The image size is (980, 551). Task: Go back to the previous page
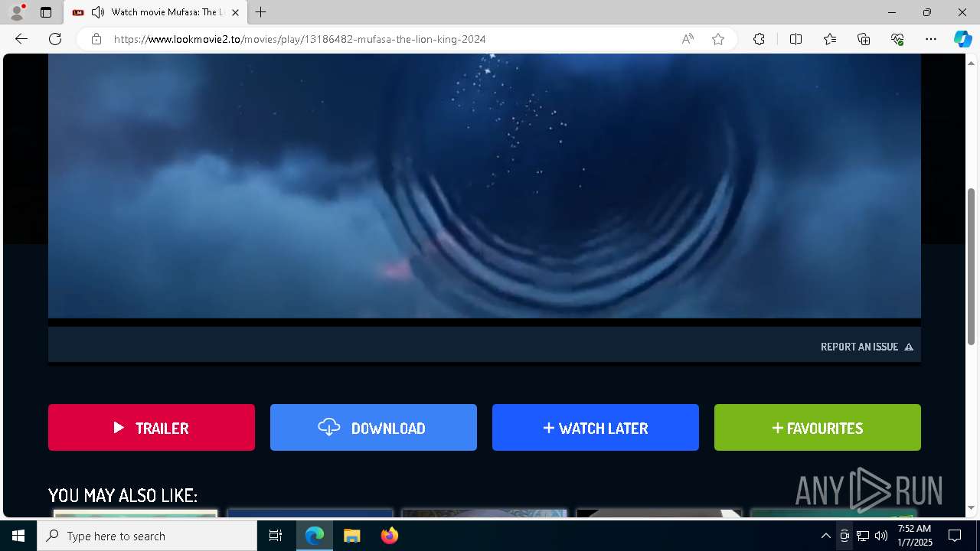point(21,39)
